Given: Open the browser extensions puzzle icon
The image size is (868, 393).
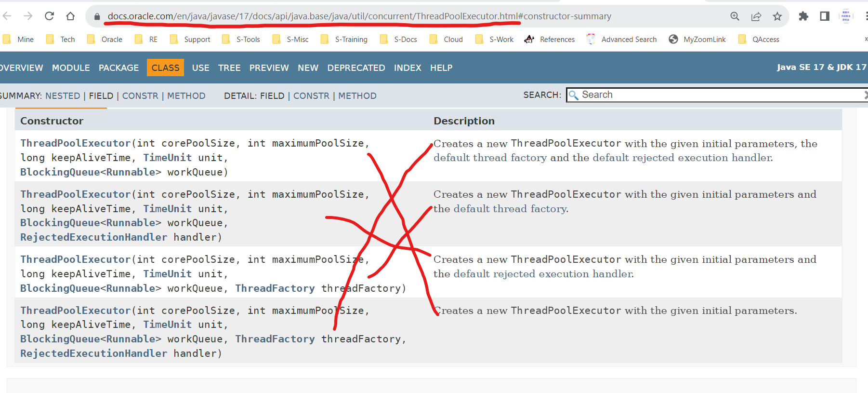Looking at the screenshot, I should pos(803,16).
